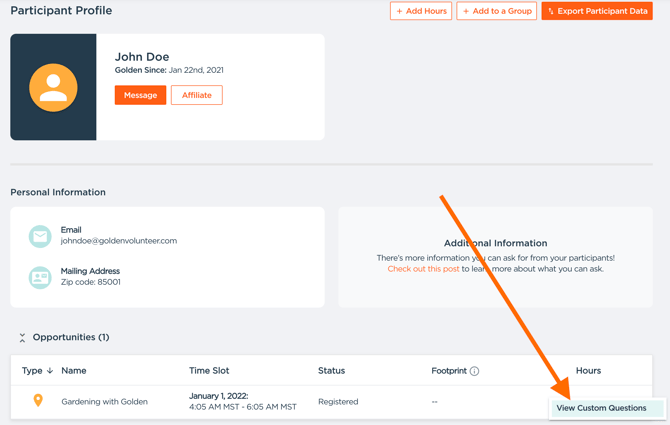This screenshot has height=425, width=670.
Task: Click the Add Hours button
Action: (x=421, y=11)
